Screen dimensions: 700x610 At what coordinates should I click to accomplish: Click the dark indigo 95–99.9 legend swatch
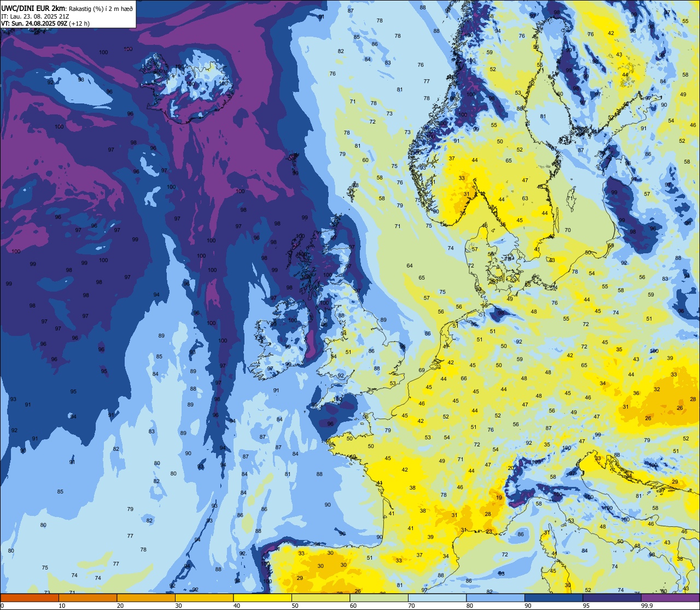click(612, 598)
